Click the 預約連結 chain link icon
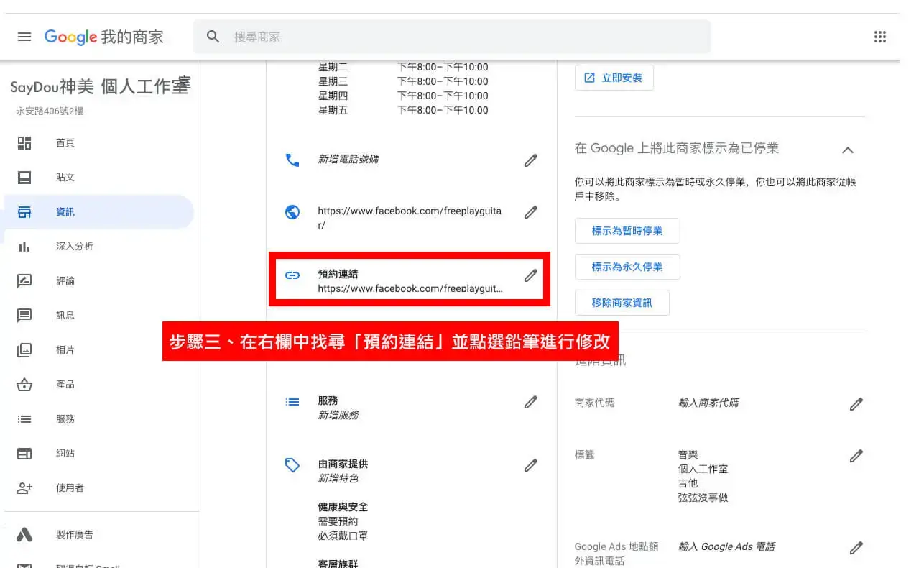This screenshot has width=924, height=568. point(292,275)
